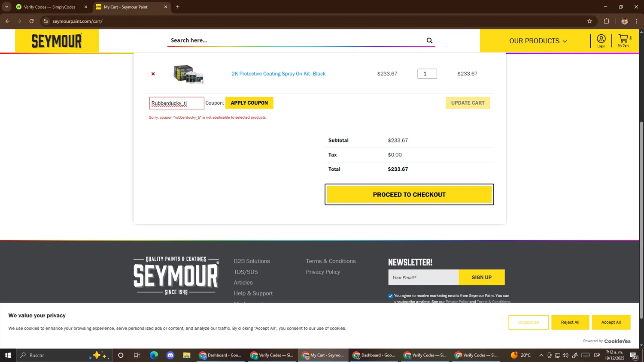Focus the Search here field
Viewport: 644px width, 362px height.
pyautogui.click(x=296, y=40)
